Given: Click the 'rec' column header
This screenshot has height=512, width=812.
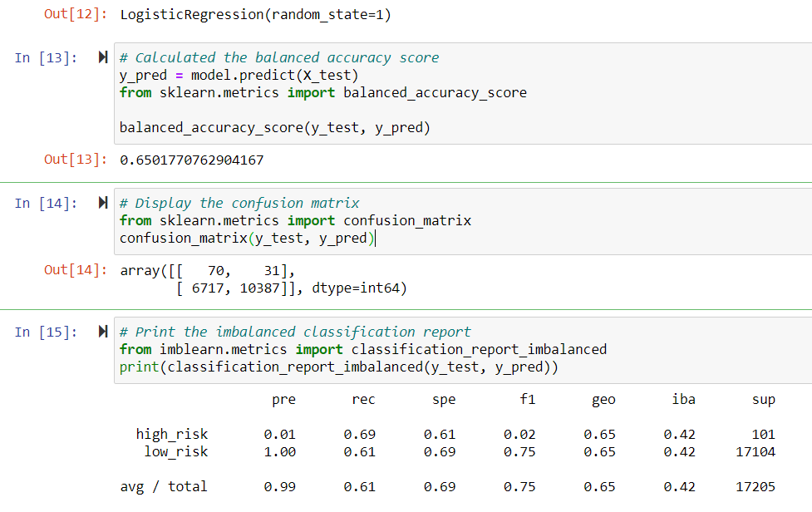Looking at the screenshot, I should [x=363, y=400].
